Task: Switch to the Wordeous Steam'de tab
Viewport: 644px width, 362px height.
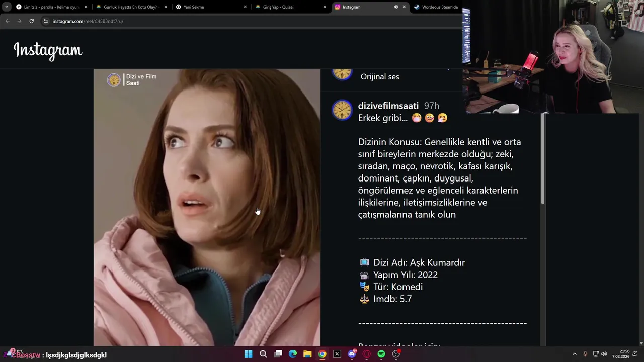Action: pos(436,7)
